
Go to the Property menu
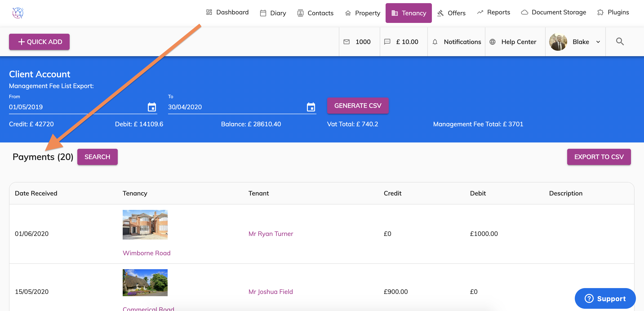[x=362, y=13]
